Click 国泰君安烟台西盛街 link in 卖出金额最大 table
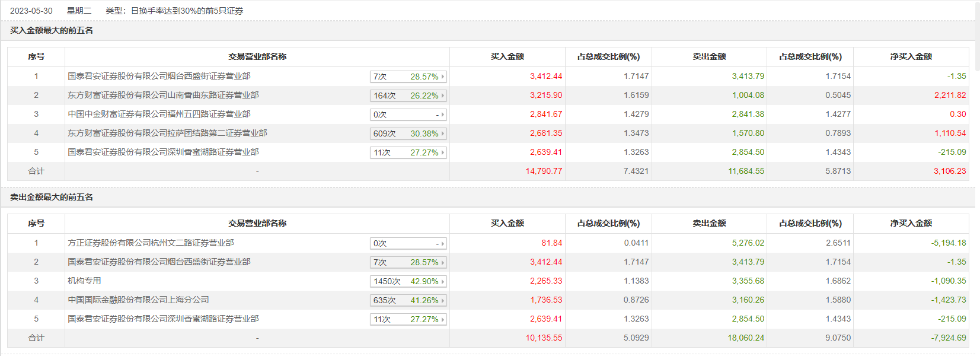 tap(159, 262)
